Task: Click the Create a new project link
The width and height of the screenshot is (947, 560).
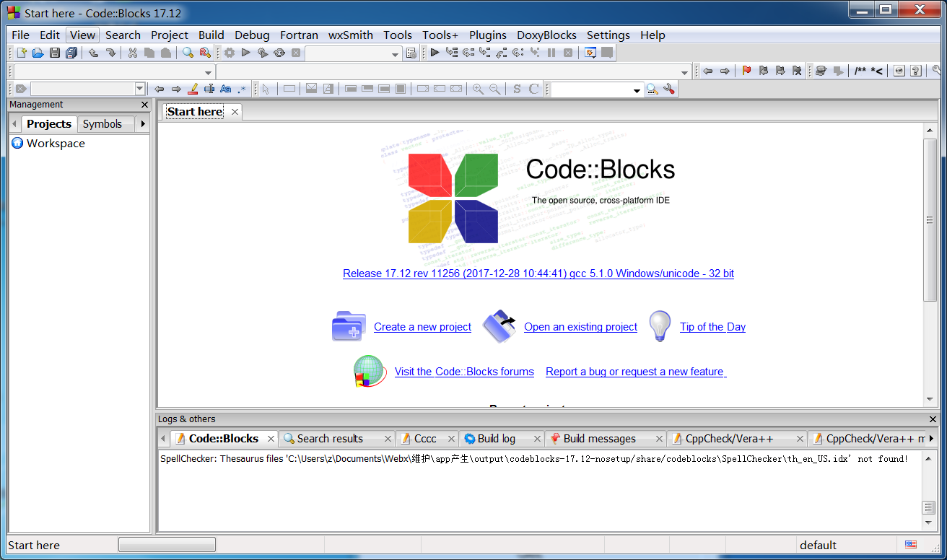Action: pyautogui.click(x=422, y=327)
